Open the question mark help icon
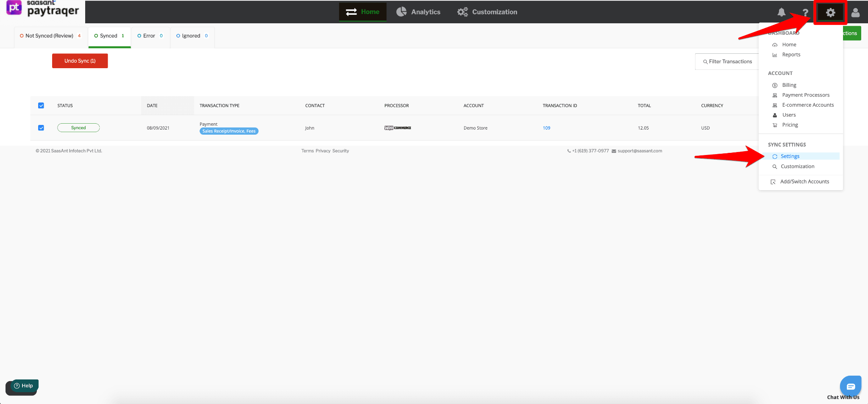The height and width of the screenshot is (404, 868). point(805,13)
